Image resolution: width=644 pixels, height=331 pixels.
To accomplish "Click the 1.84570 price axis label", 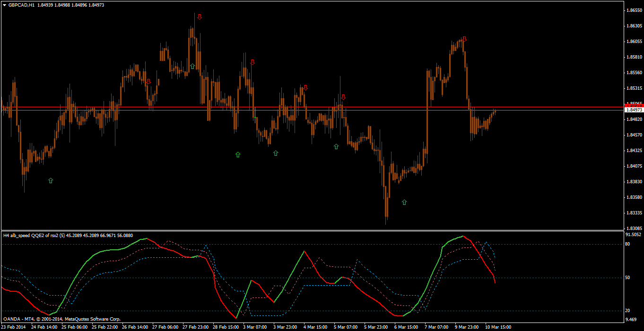I will pyautogui.click(x=633, y=135).
